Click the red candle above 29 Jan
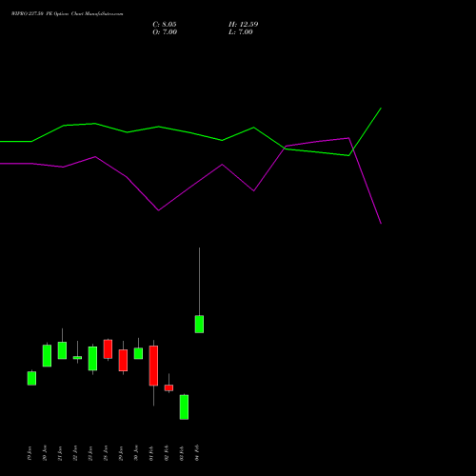Viewport: 476px width, 476px height. [123, 360]
